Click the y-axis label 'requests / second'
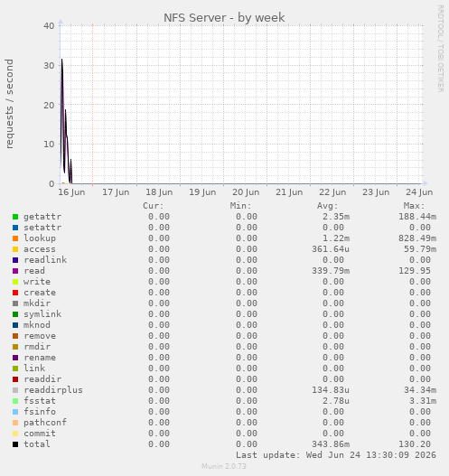The width and height of the screenshot is (449, 476). [x=9, y=104]
